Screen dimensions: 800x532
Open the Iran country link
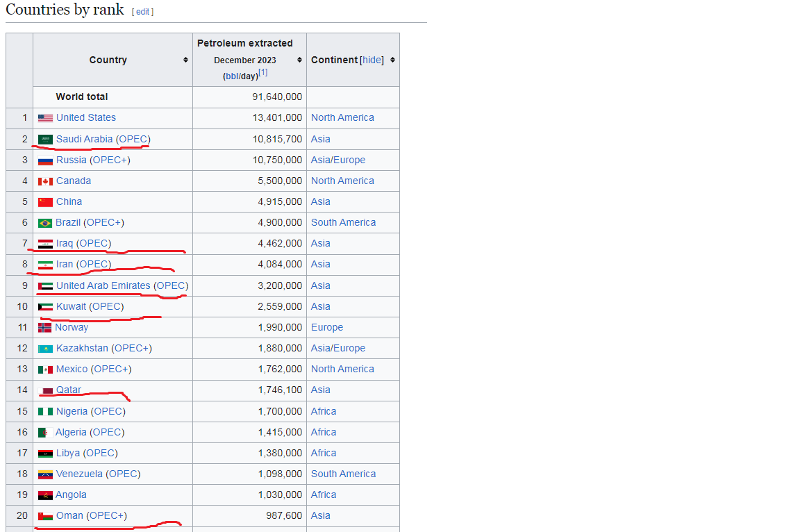(65, 265)
